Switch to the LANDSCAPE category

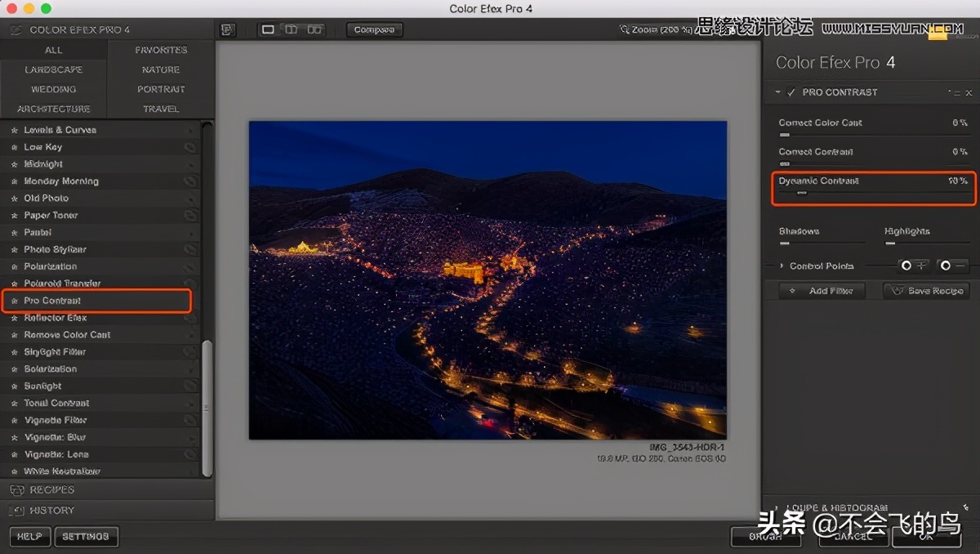[54, 69]
